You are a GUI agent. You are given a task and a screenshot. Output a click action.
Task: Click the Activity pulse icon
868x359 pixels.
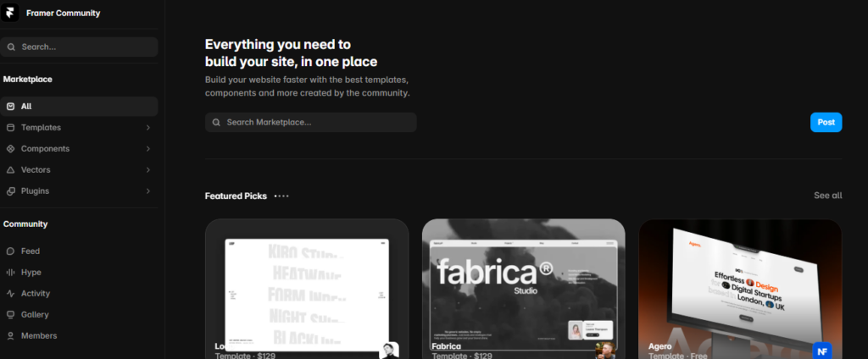(10, 293)
